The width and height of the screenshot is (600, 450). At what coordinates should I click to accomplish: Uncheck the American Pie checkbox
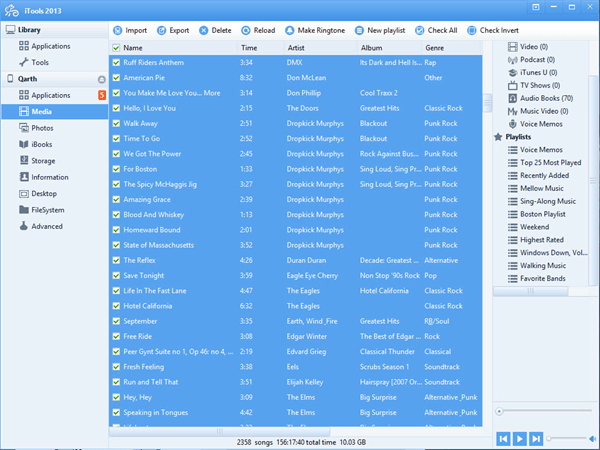(x=116, y=78)
